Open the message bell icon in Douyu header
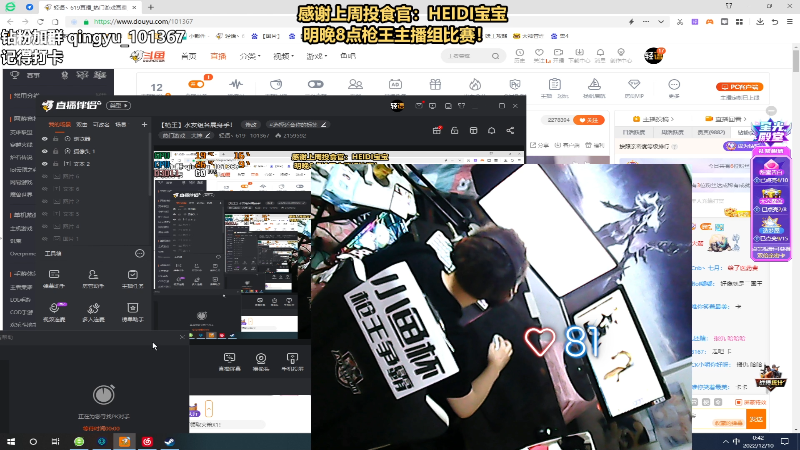 (601, 55)
